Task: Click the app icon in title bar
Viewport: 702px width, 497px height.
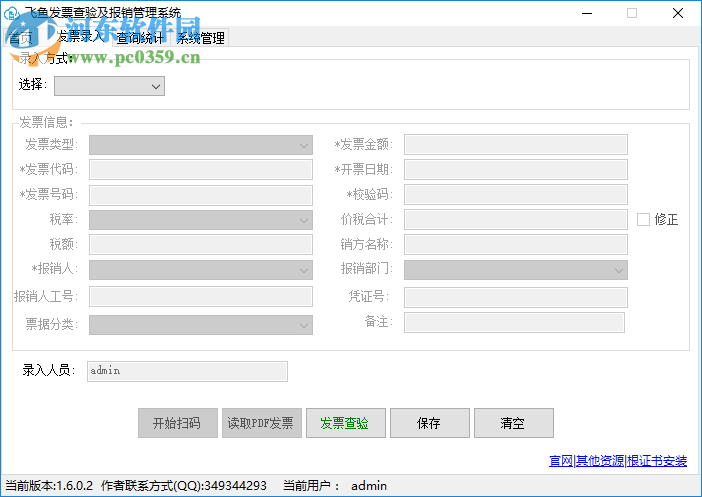Action: [x=11, y=13]
